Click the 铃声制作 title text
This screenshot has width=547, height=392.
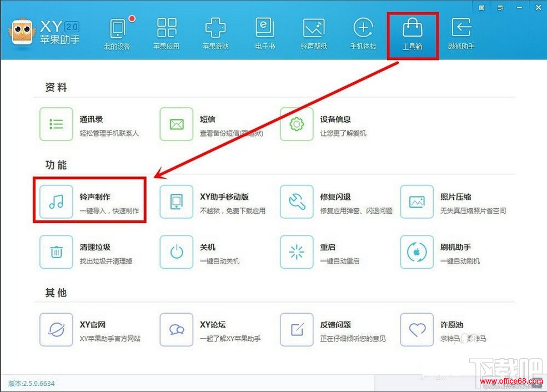coord(95,197)
